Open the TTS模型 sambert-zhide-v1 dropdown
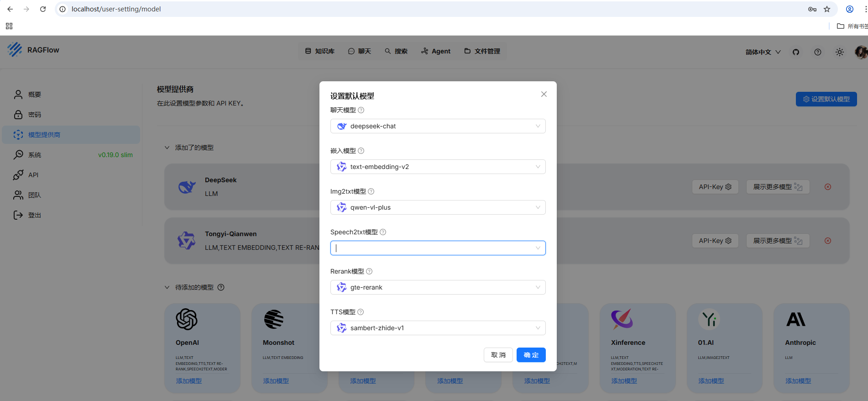This screenshot has width=868, height=401. [438, 328]
